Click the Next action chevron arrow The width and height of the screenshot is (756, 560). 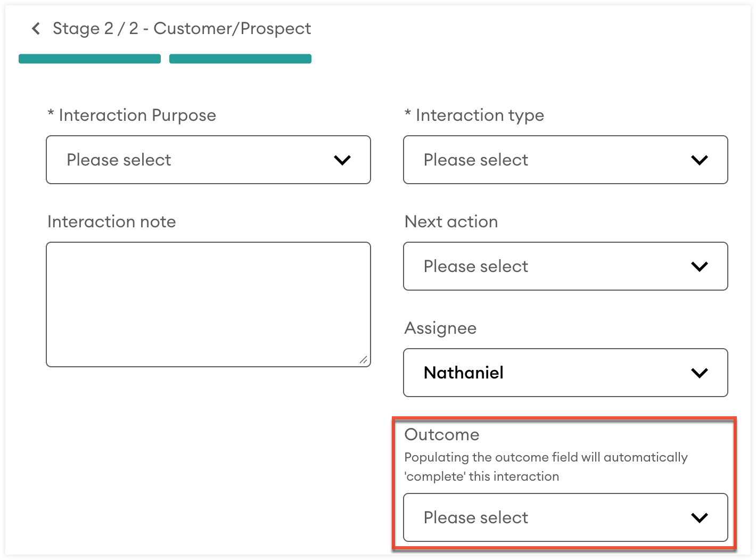(699, 266)
